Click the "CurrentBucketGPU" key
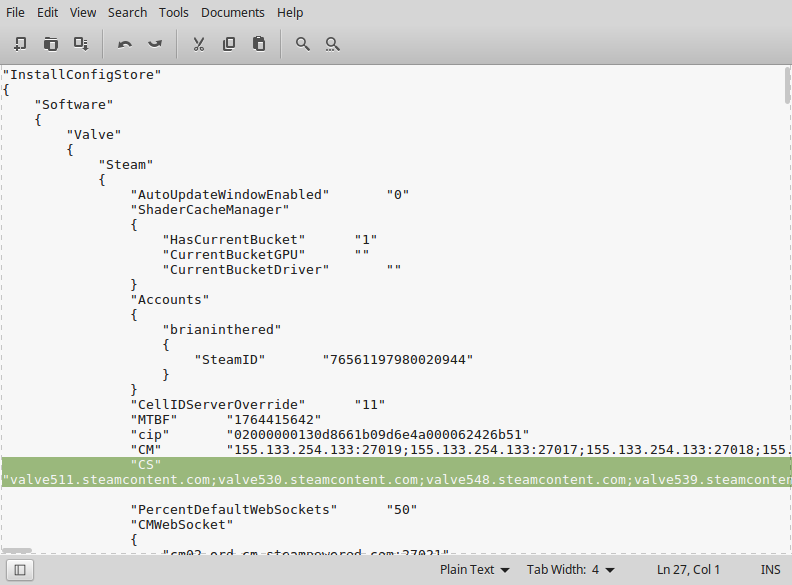The height and width of the screenshot is (585, 792). coord(234,255)
